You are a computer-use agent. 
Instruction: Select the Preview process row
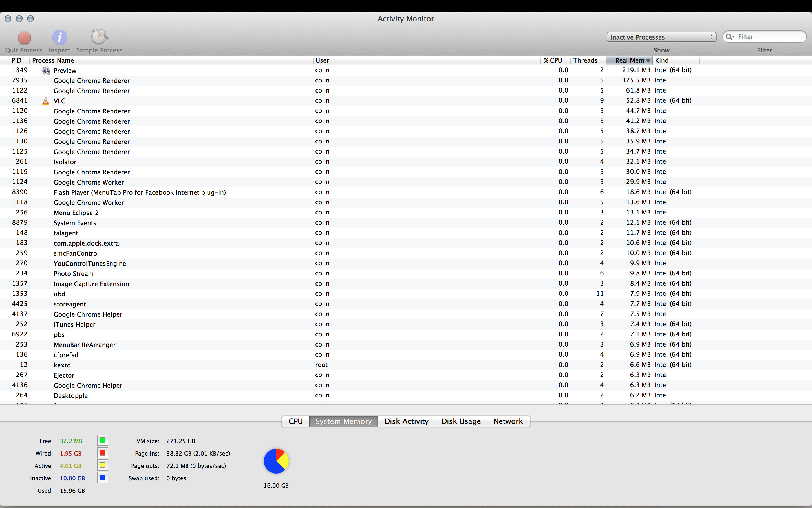(x=406, y=70)
